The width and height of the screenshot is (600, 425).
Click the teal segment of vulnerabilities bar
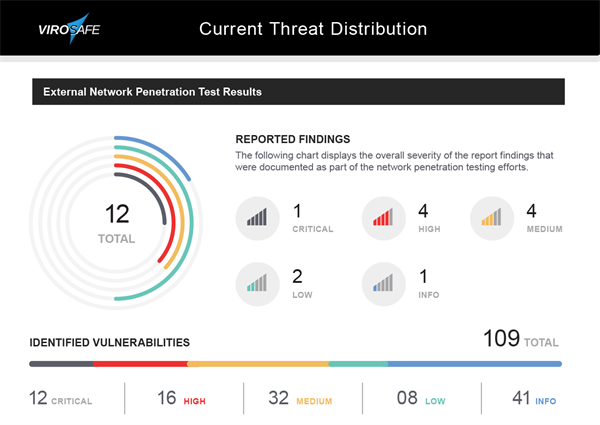click(x=358, y=364)
